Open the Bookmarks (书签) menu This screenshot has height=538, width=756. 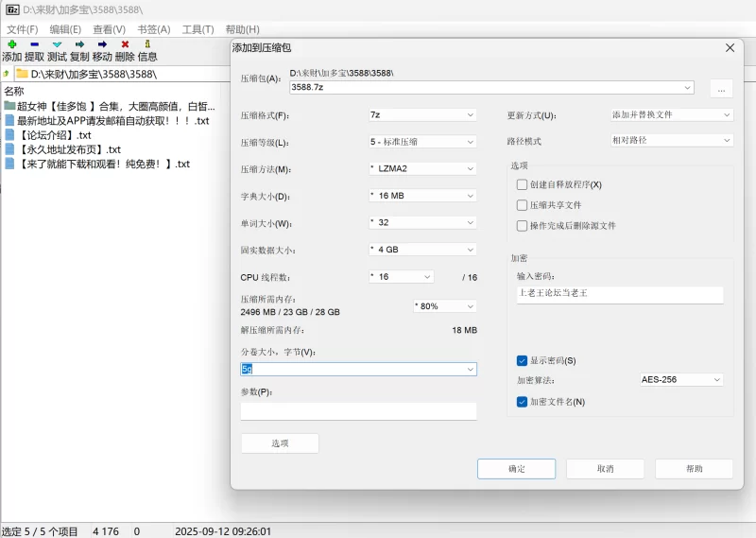153,29
